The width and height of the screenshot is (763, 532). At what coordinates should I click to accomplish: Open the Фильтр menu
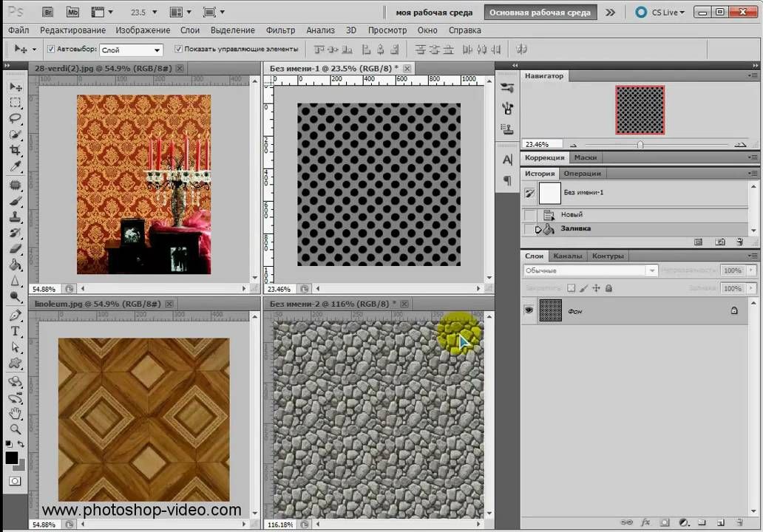coord(280,30)
